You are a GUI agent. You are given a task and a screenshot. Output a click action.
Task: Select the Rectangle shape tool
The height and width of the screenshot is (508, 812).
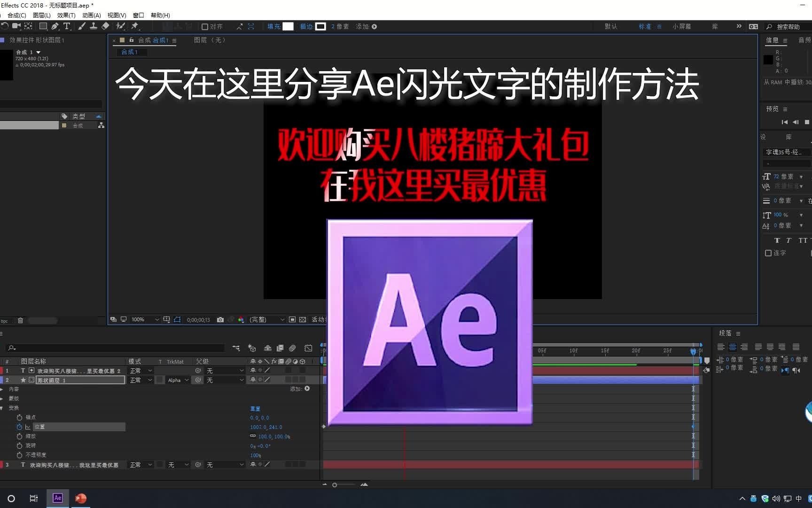[x=43, y=27]
